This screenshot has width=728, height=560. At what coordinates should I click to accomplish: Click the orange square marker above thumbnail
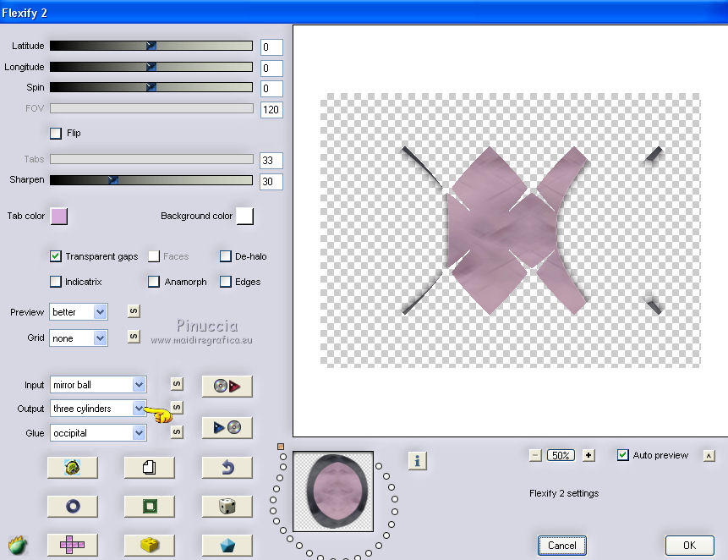tap(281, 447)
